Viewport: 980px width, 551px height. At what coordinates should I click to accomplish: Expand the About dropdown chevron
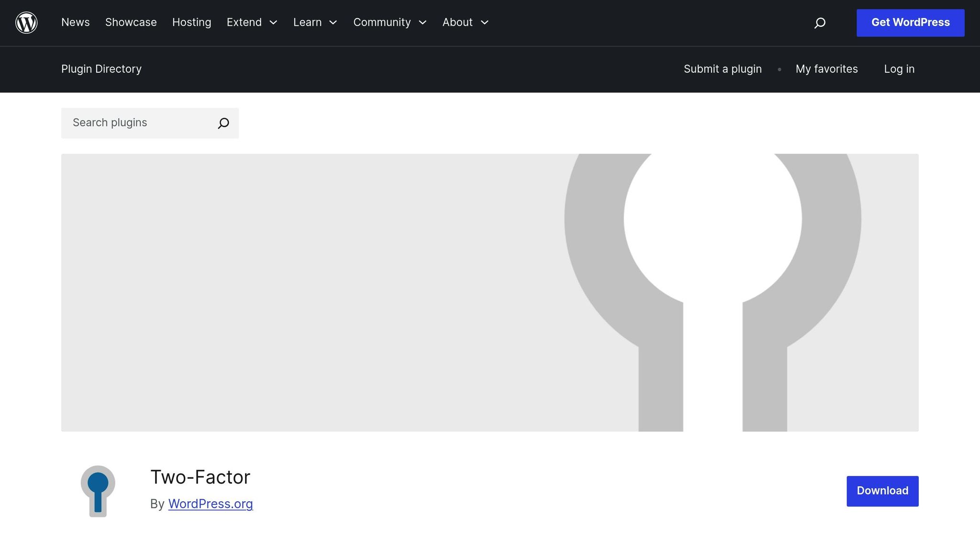[485, 22]
